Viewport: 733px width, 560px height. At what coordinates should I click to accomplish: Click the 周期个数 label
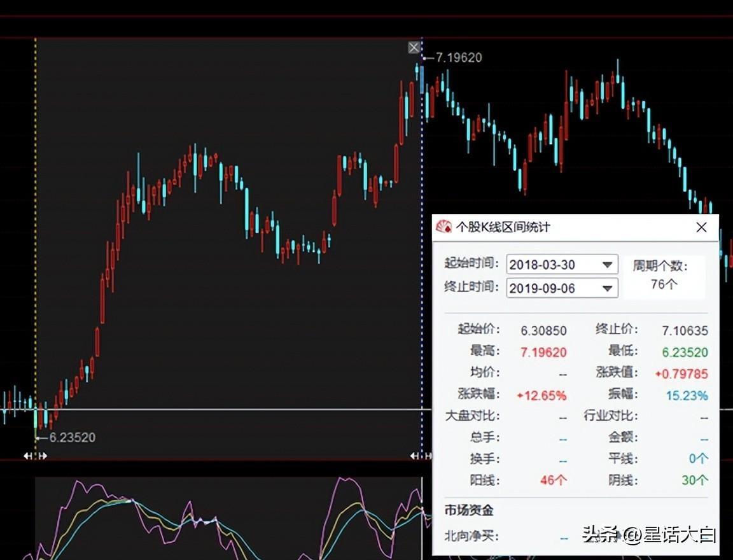660,266
